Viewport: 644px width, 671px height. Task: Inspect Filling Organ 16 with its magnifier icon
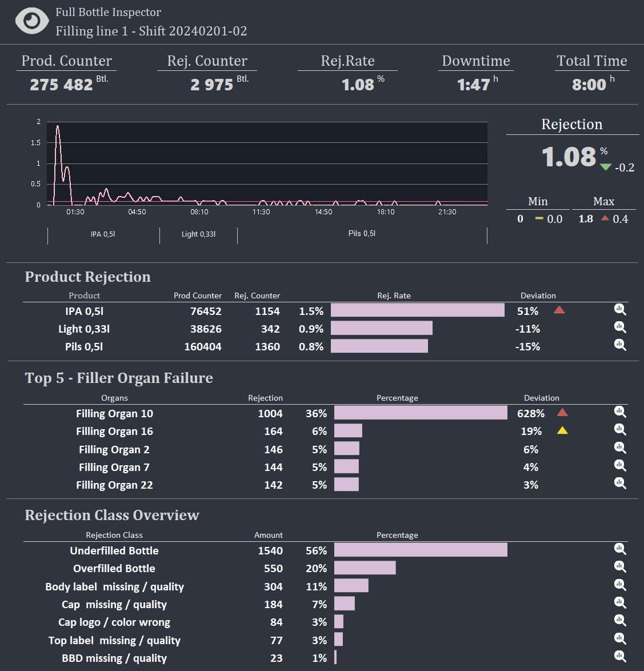coord(620,430)
